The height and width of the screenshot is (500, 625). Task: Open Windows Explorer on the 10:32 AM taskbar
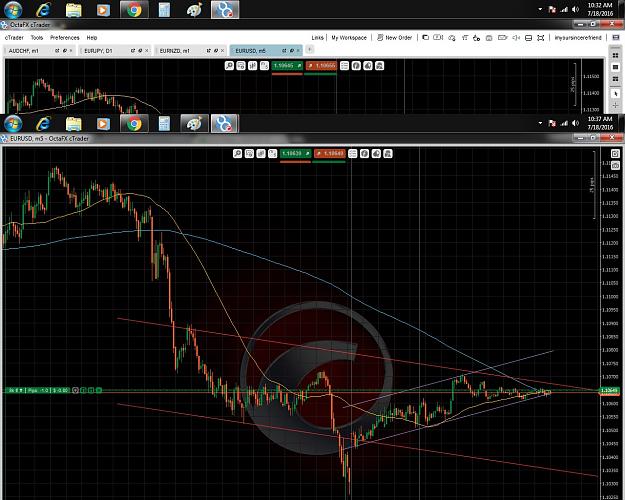pyautogui.click(x=73, y=10)
